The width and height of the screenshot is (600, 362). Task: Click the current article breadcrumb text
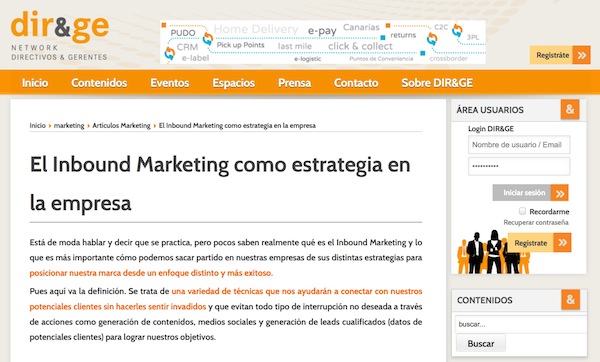pyautogui.click(x=237, y=126)
